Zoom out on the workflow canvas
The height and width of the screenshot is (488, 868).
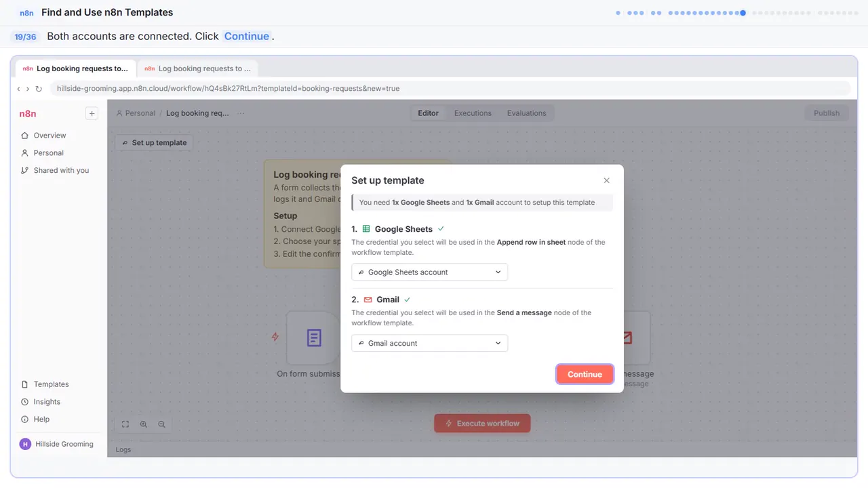(x=161, y=424)
